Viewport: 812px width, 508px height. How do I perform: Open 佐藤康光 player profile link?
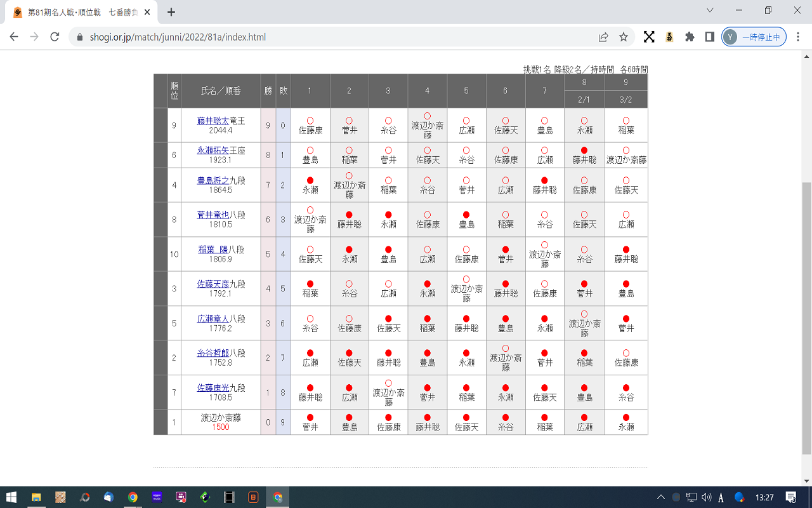coord(213,388)
